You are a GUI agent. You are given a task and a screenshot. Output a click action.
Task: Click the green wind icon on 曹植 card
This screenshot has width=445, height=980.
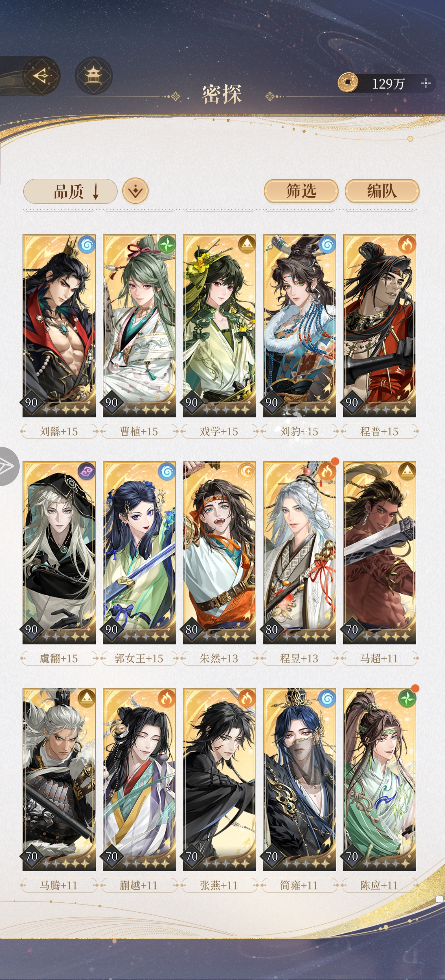167,244
